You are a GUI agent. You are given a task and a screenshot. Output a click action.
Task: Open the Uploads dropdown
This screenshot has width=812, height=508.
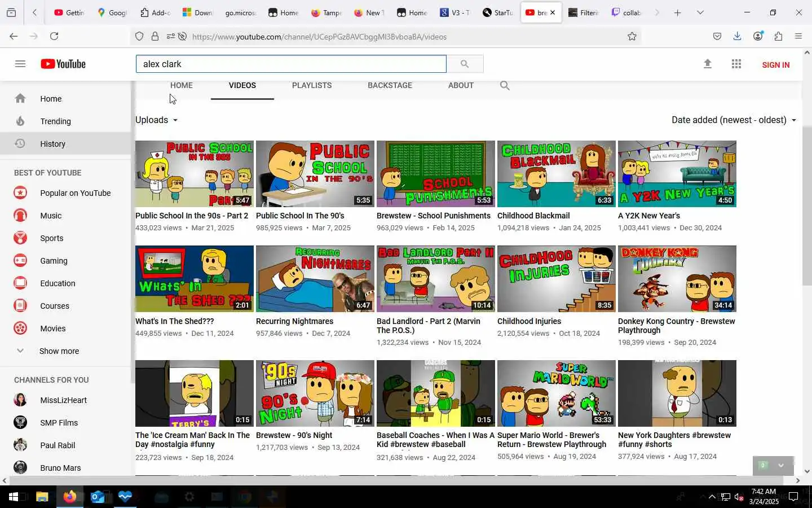point(157,120)
